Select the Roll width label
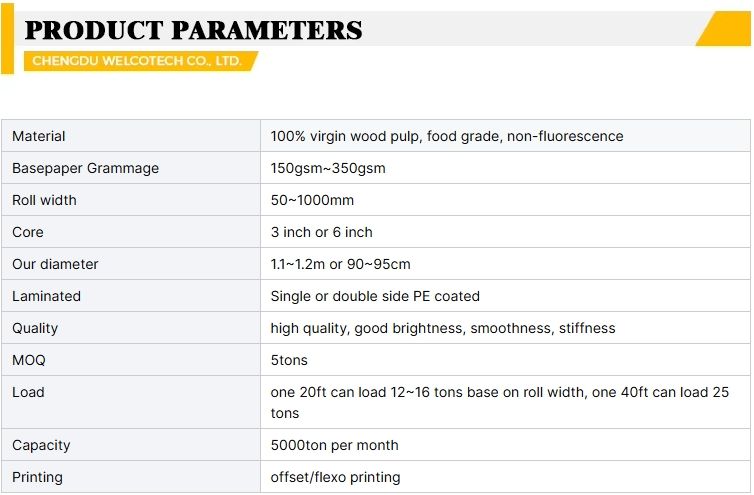This screenshot has height=495, width=754. [44, 200]
